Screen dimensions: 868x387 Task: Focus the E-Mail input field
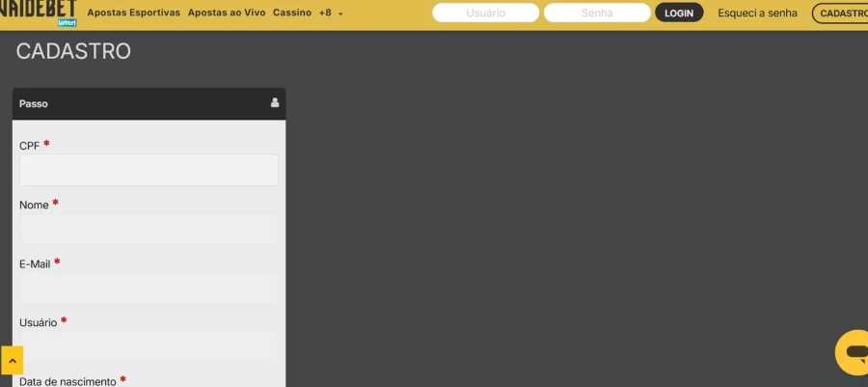[x=149, y=289]
